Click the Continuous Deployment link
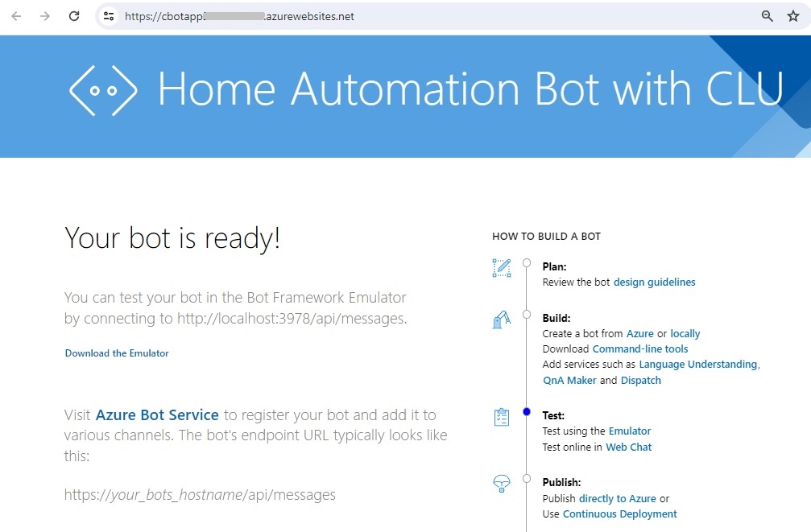 tap(619, 514)
